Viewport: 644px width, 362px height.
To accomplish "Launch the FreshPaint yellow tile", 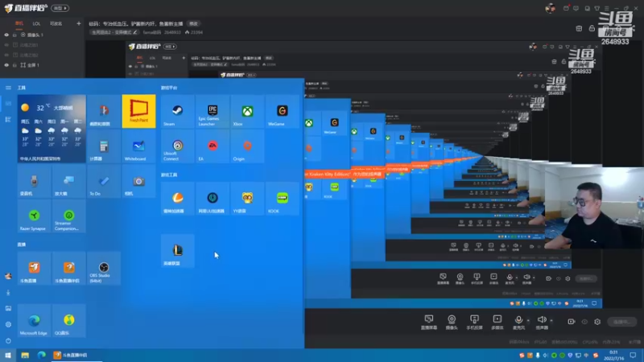I will coord(138,112).
